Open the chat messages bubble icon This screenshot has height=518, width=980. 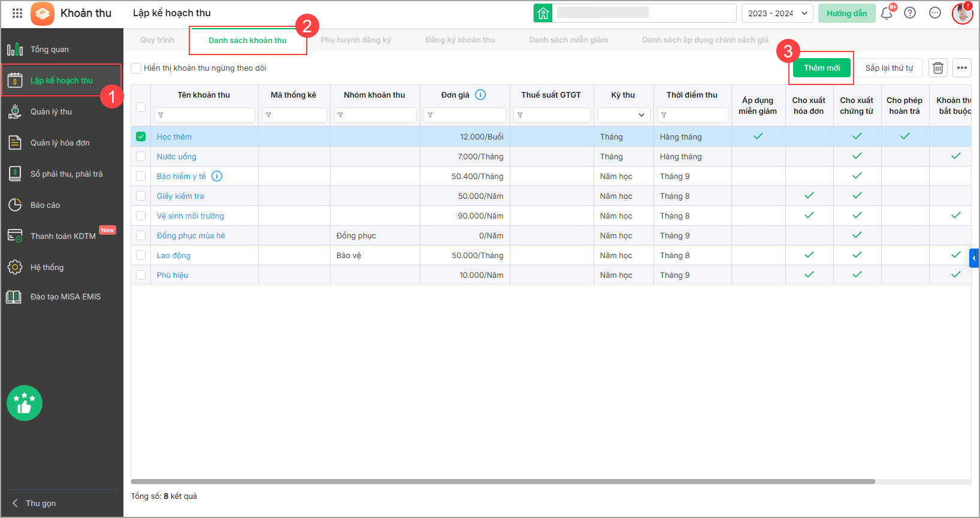coord(935,13)
